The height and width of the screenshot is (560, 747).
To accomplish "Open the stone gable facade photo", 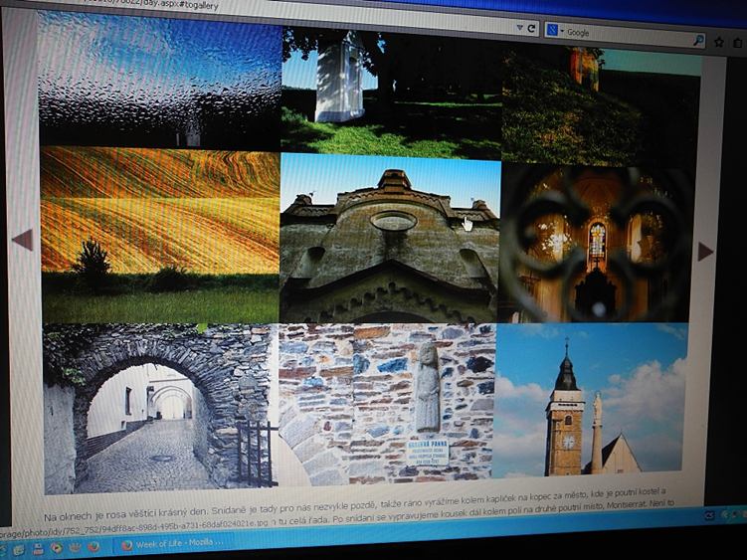I will click(x=390, y=239).
